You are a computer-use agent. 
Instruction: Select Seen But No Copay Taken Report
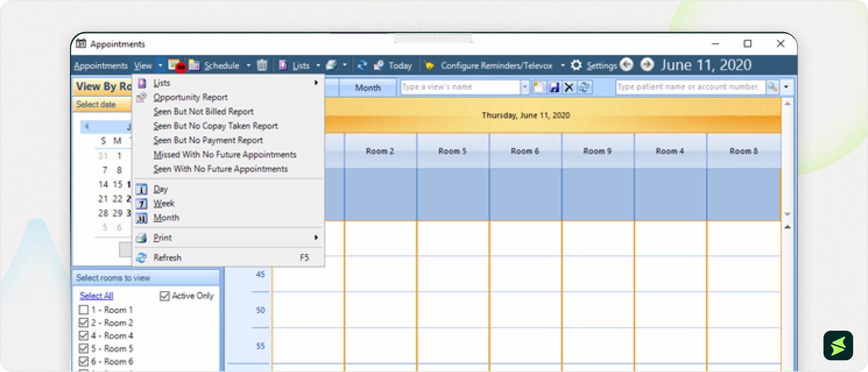tap(215, 126)
